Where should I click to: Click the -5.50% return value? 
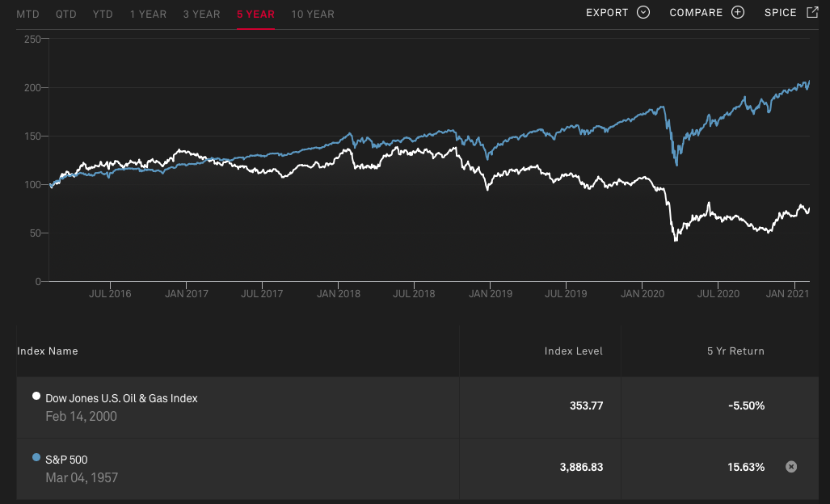click(x=747, y=405)
